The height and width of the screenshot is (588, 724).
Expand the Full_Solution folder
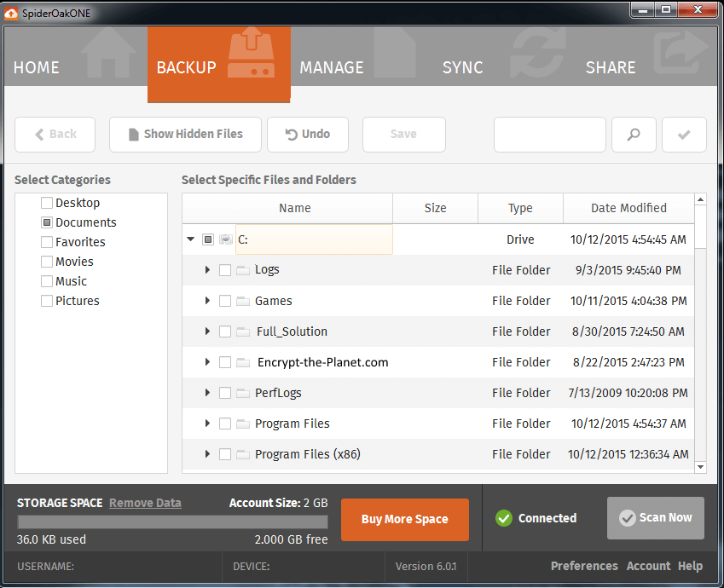pos(207,331)
